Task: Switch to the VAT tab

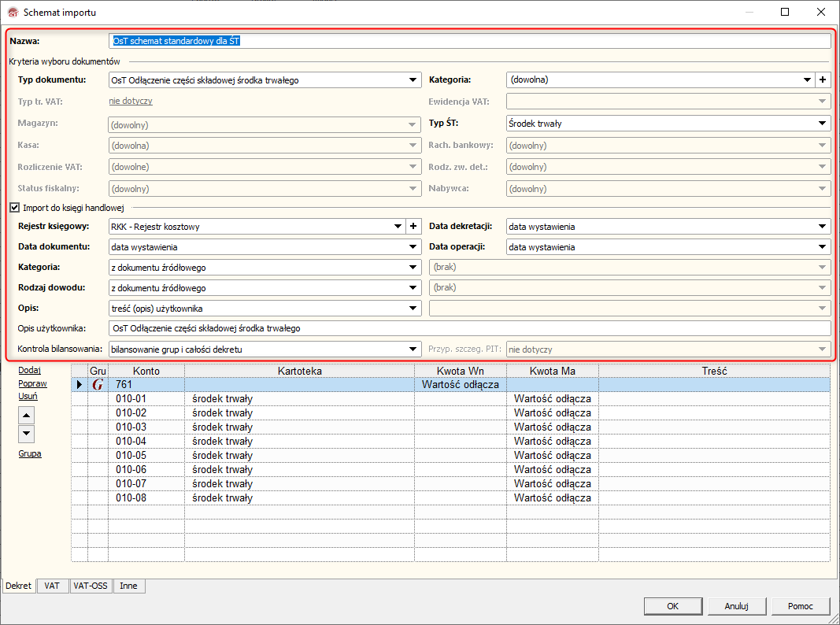Action: [x=52, y=586]
